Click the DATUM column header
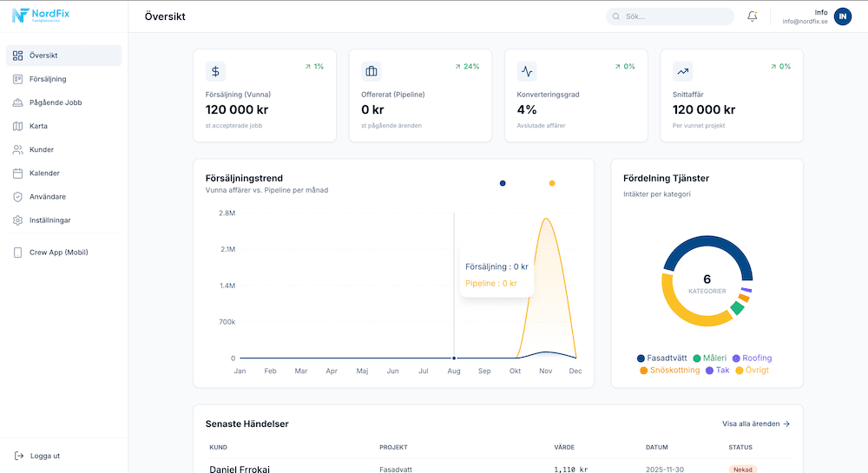This screenshot has height=473, width=868. tap(656, 447)
